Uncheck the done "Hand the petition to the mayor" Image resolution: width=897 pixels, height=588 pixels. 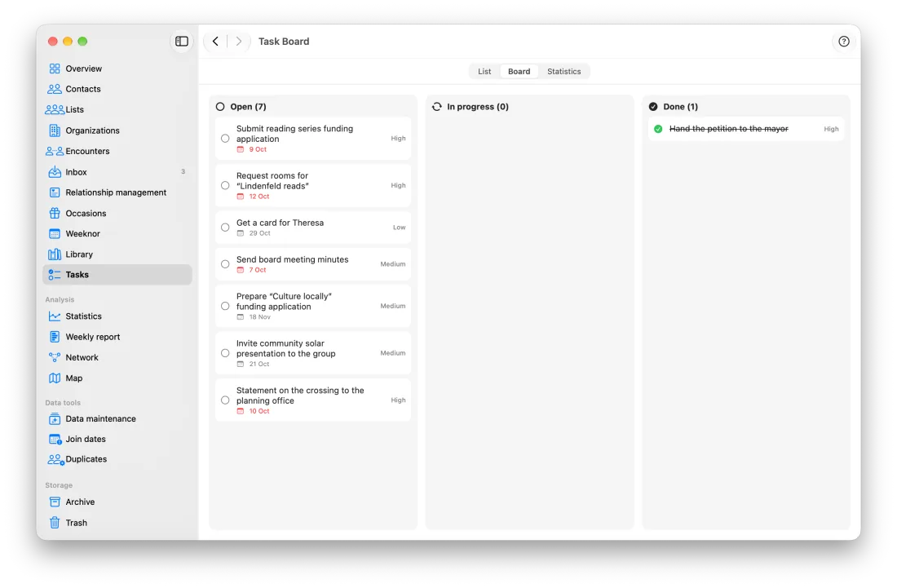pos(658,129)
